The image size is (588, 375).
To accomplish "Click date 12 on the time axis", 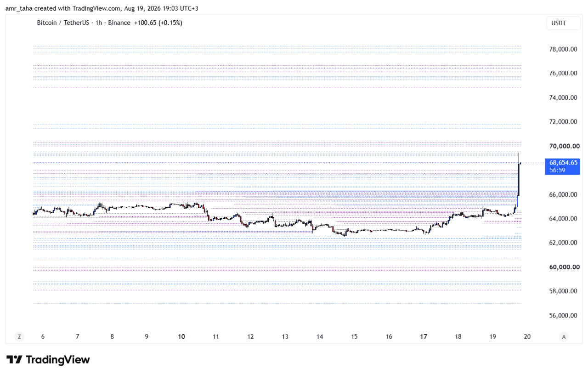I will click(x=250, y=337).
